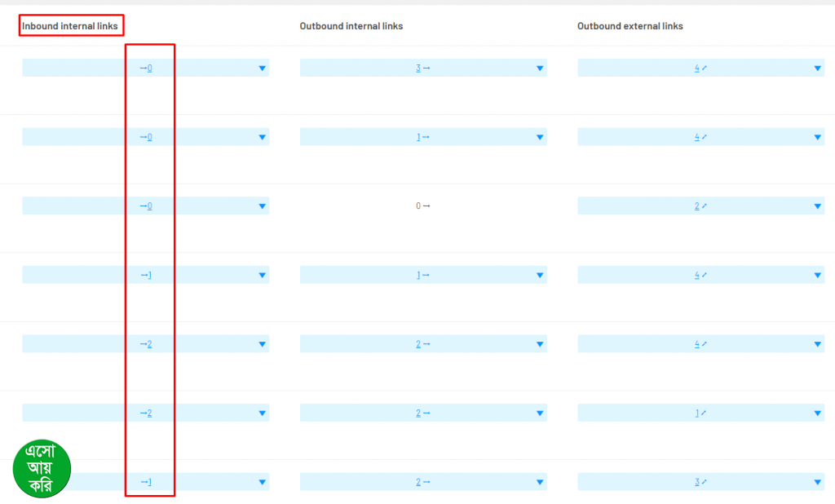Click external-link icon beside count 2 in Outbound external links
The image size is (835, 504).
tap(704, 206)
